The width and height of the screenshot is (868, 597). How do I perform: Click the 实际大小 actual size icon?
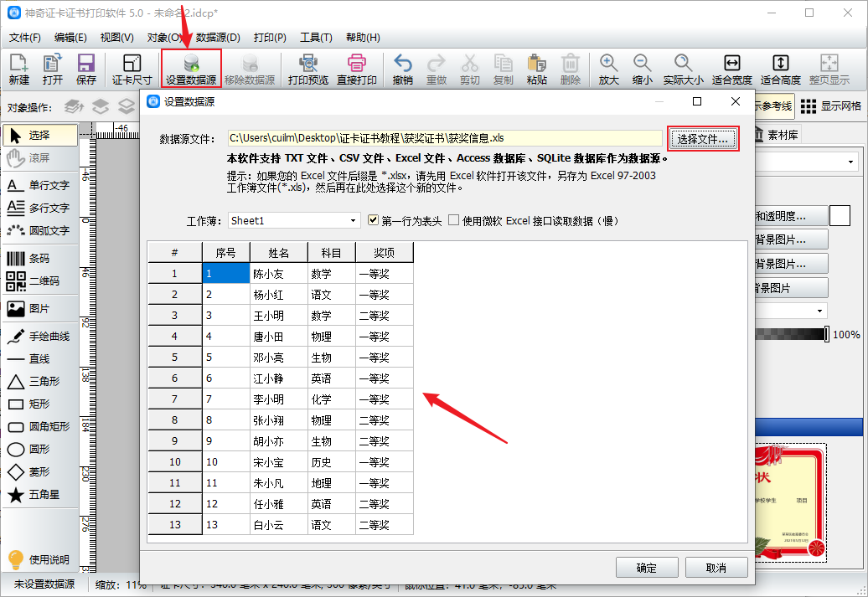coord(683,69)
